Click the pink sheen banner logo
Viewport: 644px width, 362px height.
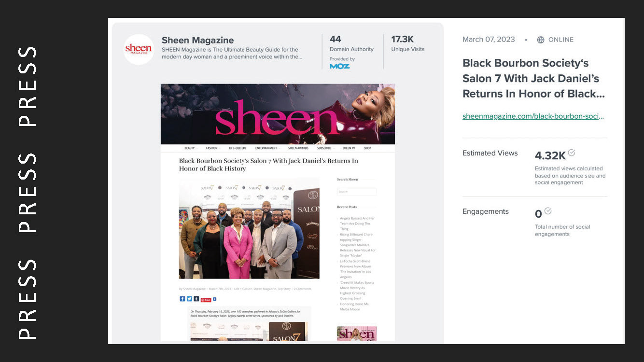pos(277,117)
